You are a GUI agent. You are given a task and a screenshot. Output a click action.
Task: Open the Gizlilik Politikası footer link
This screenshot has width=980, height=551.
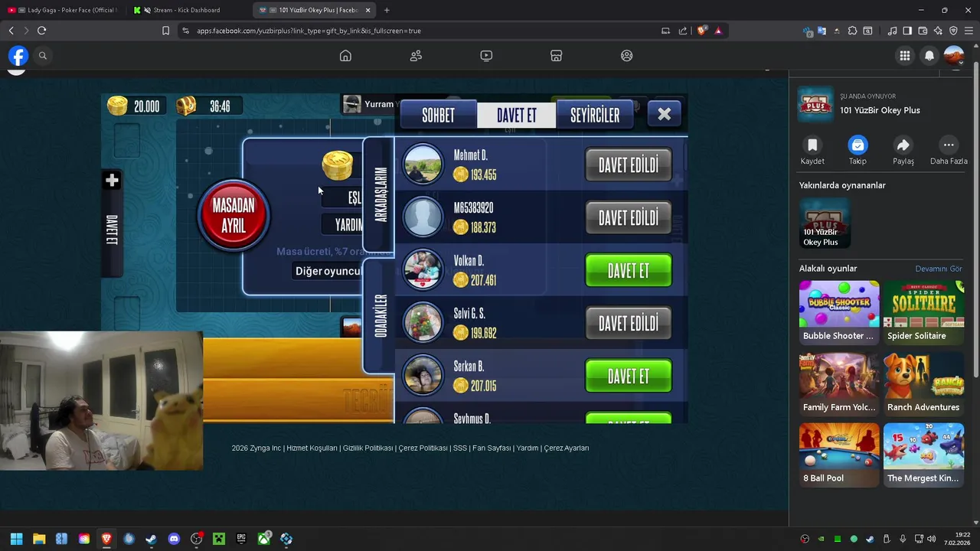tap(368, 448)
